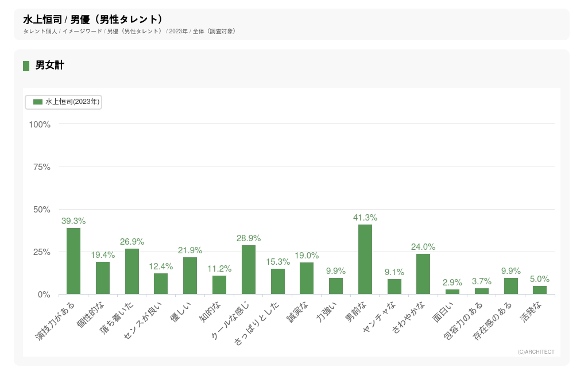Click the センスが良い bar at 12.4%

point(161,284)
